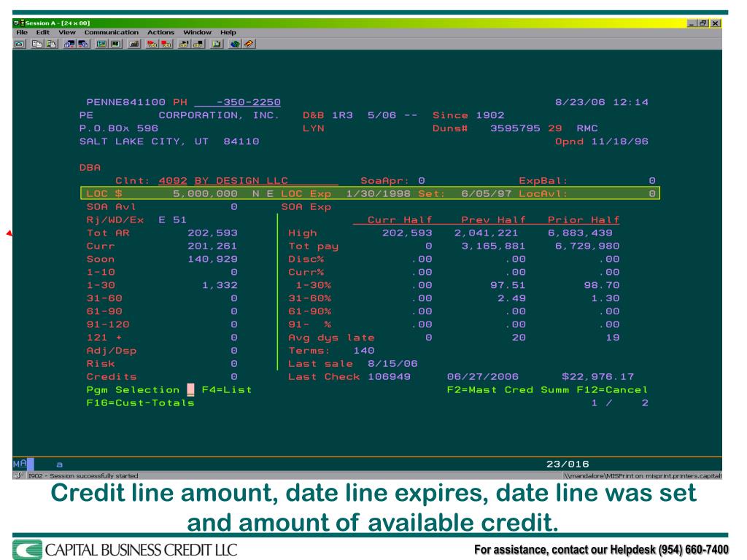This screenshot has height=560, width=747.
Task: Click the Opnd date 11/18/96
Action: pos(619,141)
